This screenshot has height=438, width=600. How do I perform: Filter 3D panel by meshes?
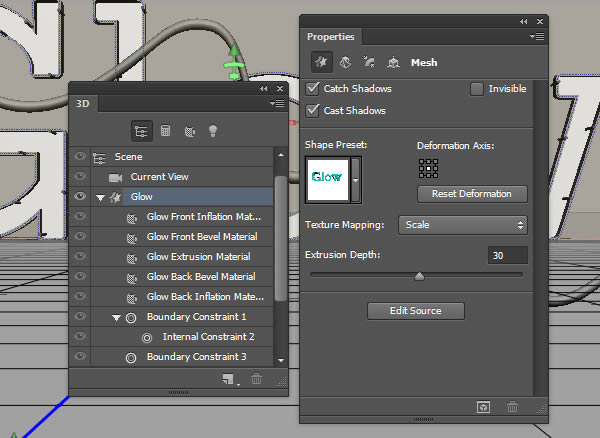pyautogui.click(x=165, y=131)
